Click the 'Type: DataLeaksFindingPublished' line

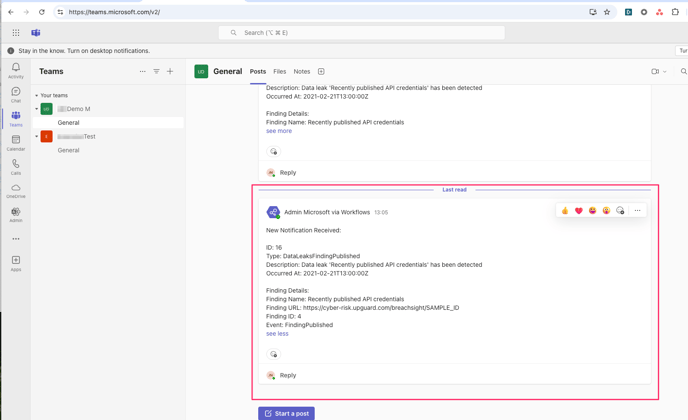point(313,256)
